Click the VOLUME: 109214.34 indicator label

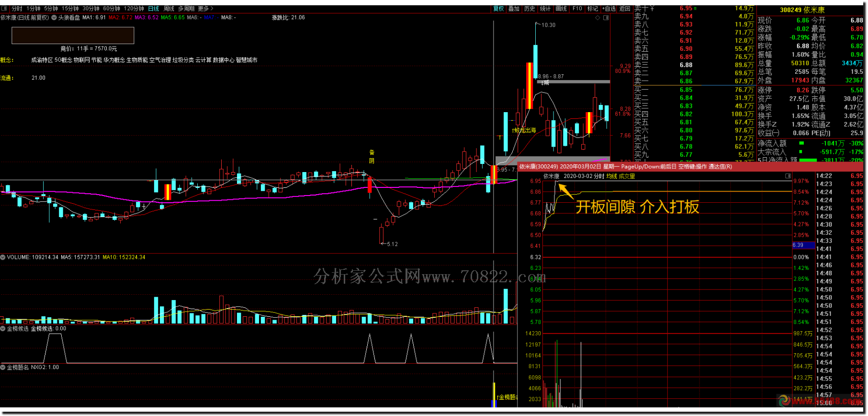click(x=33, y=257)
